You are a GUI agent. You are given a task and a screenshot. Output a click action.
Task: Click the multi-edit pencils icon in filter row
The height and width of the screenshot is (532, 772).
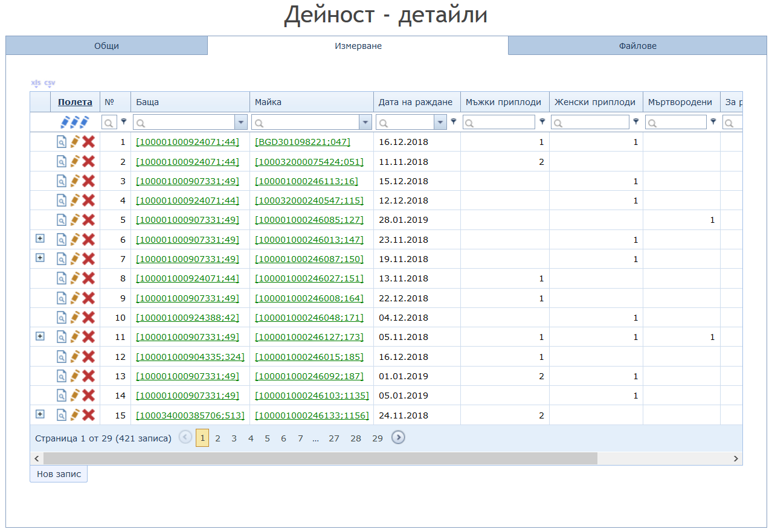click(x=75, y=123)
